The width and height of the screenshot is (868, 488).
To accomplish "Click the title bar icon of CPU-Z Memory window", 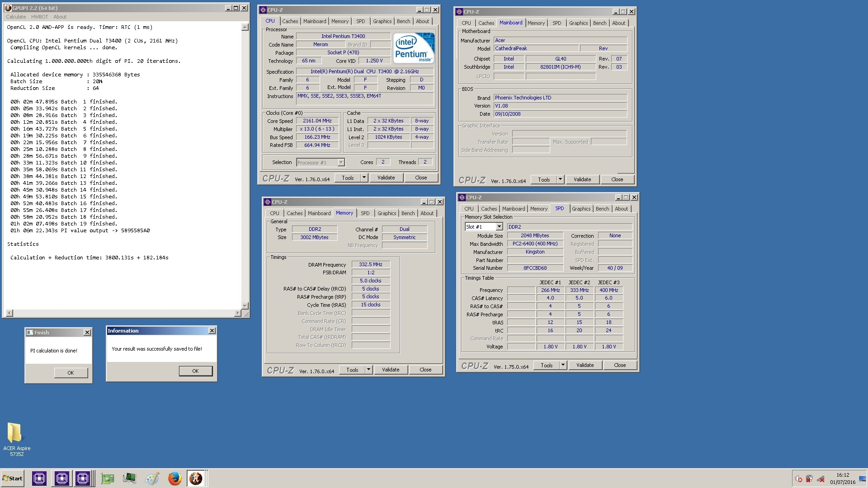I will click(x=268, y=202).
